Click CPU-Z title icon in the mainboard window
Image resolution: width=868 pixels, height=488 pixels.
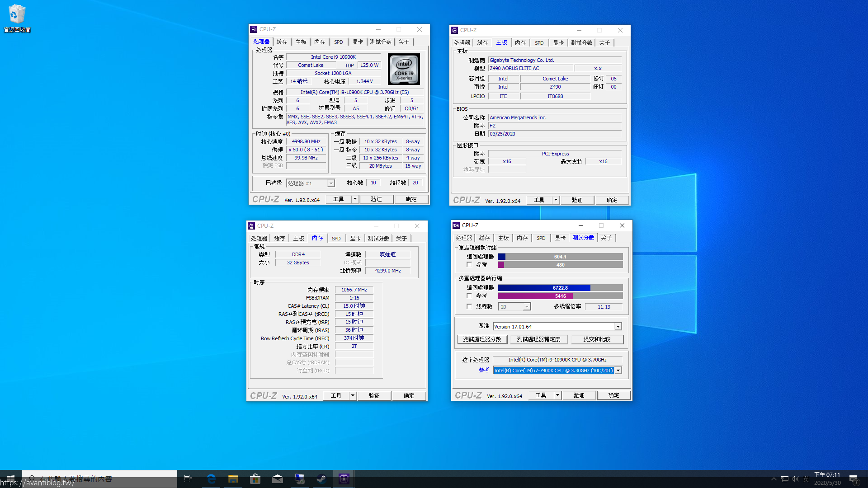click(454, 30)
